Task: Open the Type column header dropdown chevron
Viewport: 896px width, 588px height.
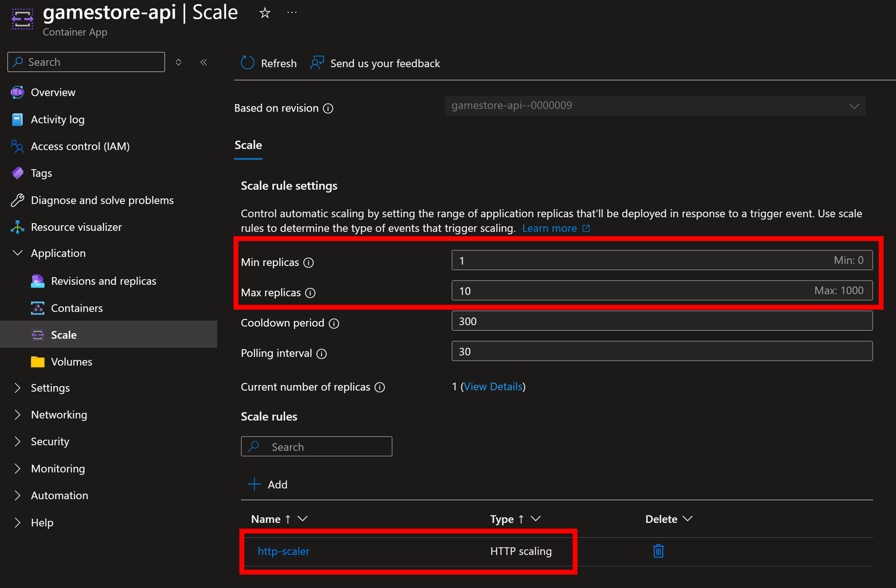Action: (x=535, y=519)
